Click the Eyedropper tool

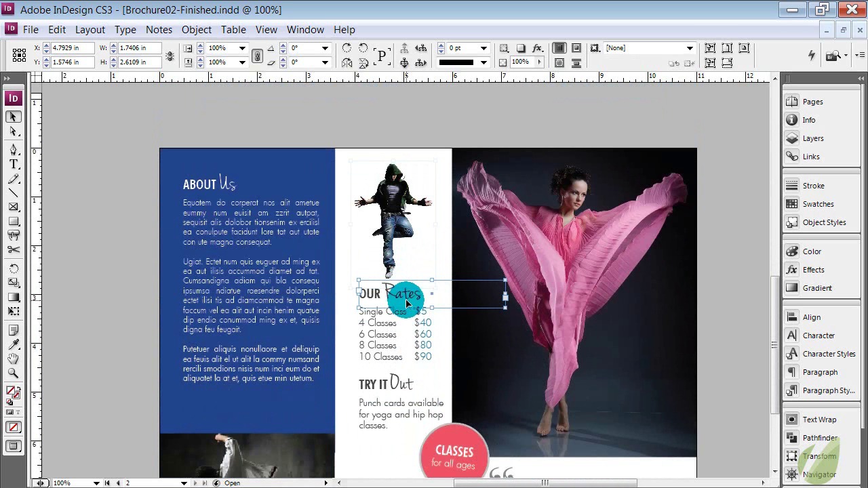14,344
